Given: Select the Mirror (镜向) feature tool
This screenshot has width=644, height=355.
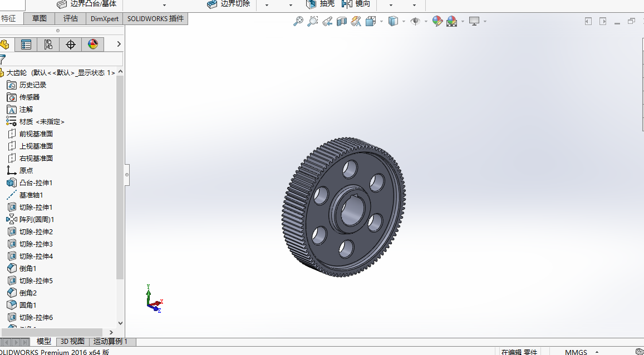Looking at the screenshot, I should [x=356, y=4].
